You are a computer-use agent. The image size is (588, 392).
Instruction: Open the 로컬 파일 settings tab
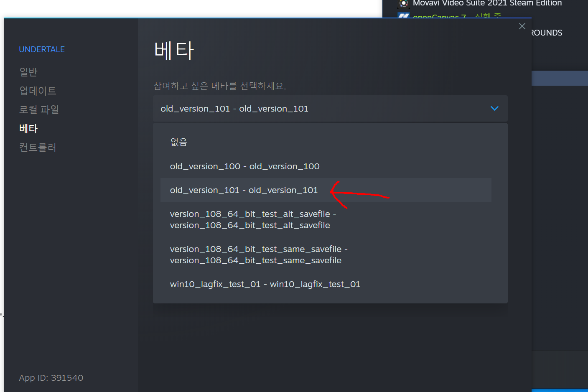pyautogui.click(x=39, y=109)
